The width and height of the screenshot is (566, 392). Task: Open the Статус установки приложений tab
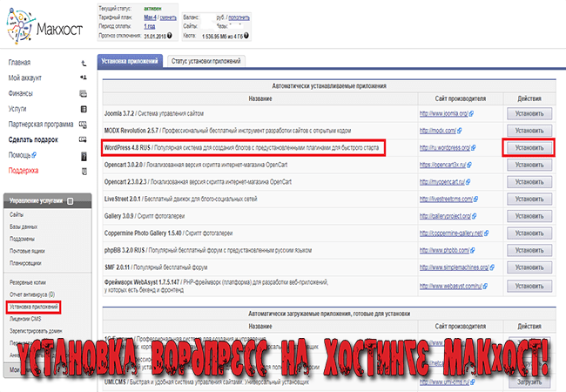click(206, 61)
